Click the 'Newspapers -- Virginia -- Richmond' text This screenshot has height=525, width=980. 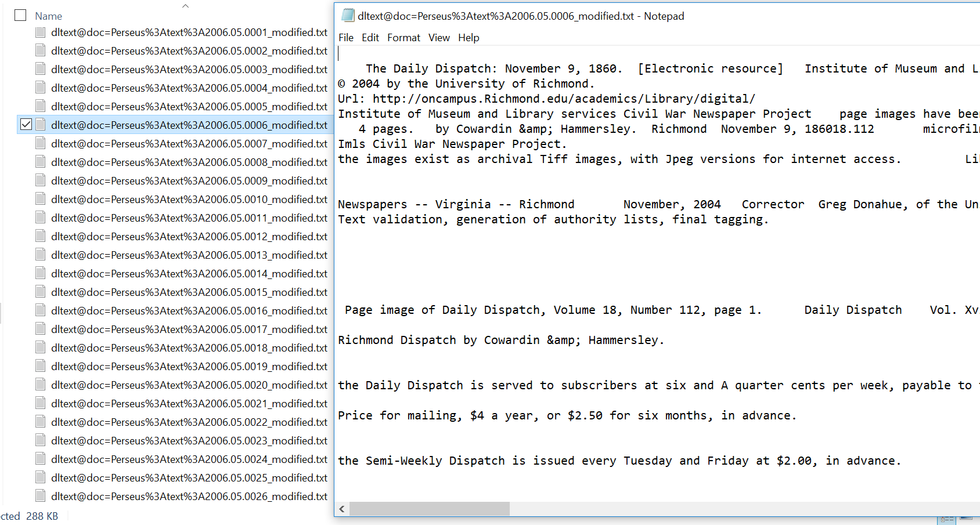pos(456,204)
